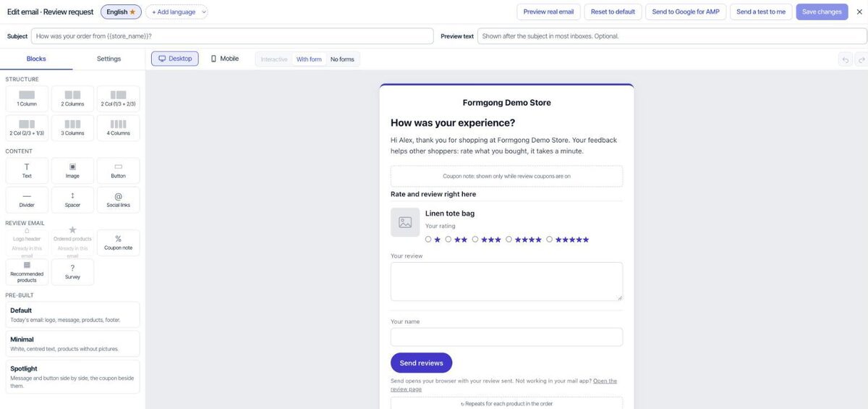Click Send to Google for AMP

pyautogui.click(x=686, y=12)
